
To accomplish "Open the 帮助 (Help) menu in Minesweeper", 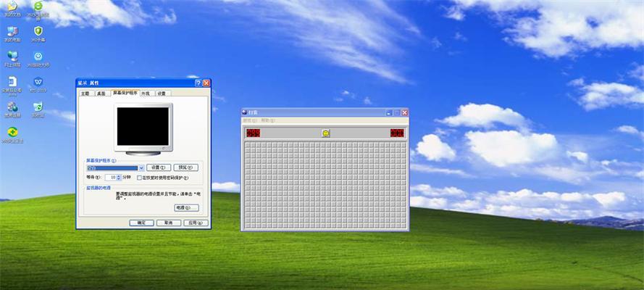I will click(268, 121).
